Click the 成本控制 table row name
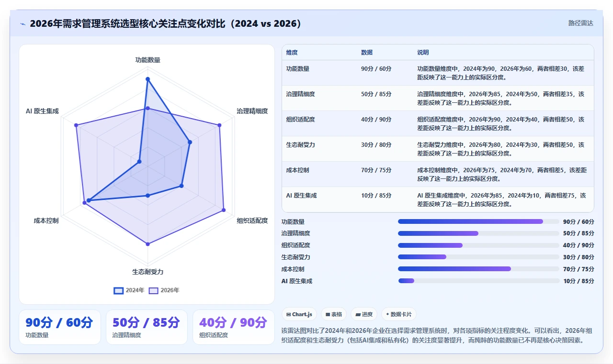The width and height of the screenshot is (613, 364). (x=298, y=170)
